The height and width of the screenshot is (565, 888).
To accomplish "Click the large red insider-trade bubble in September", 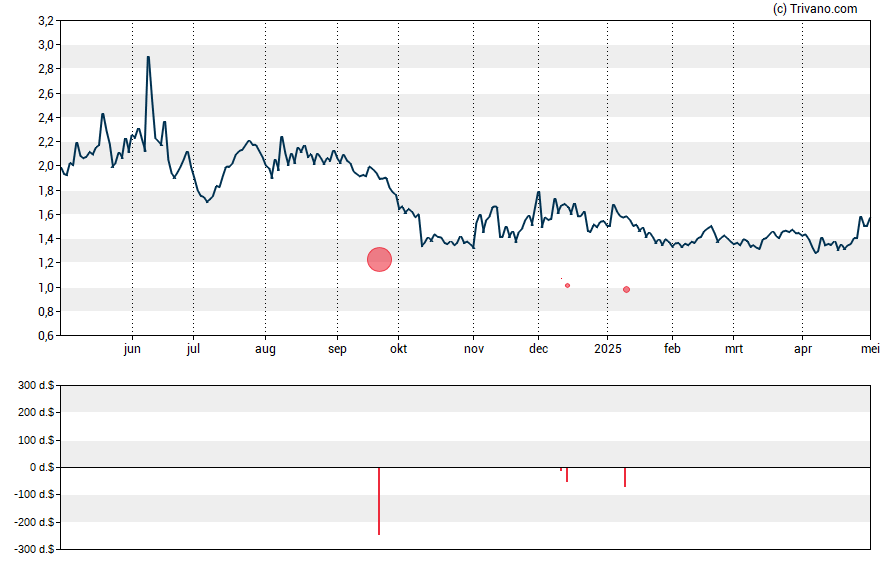I will (379, 260).
